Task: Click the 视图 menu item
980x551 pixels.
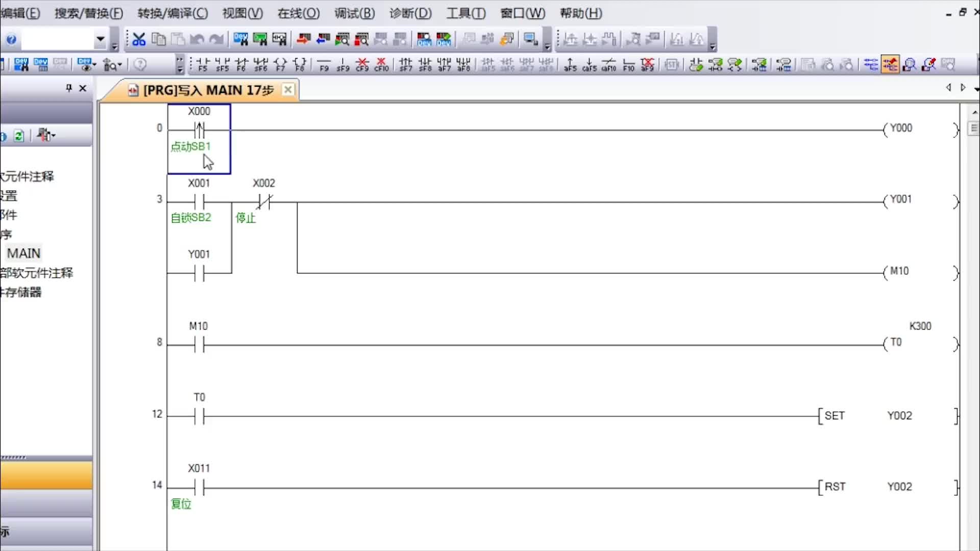Action: [x=241, y=13]
